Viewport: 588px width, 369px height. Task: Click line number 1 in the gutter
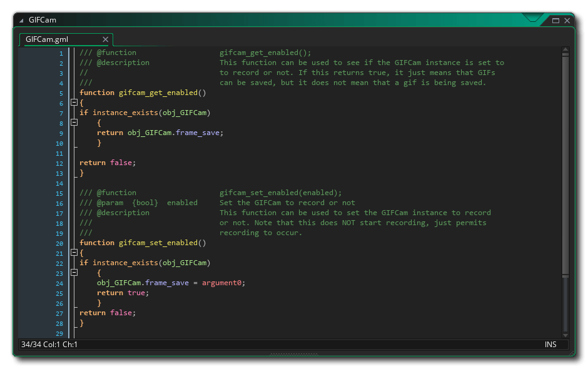pyautogui.click(x=60, y=53)
